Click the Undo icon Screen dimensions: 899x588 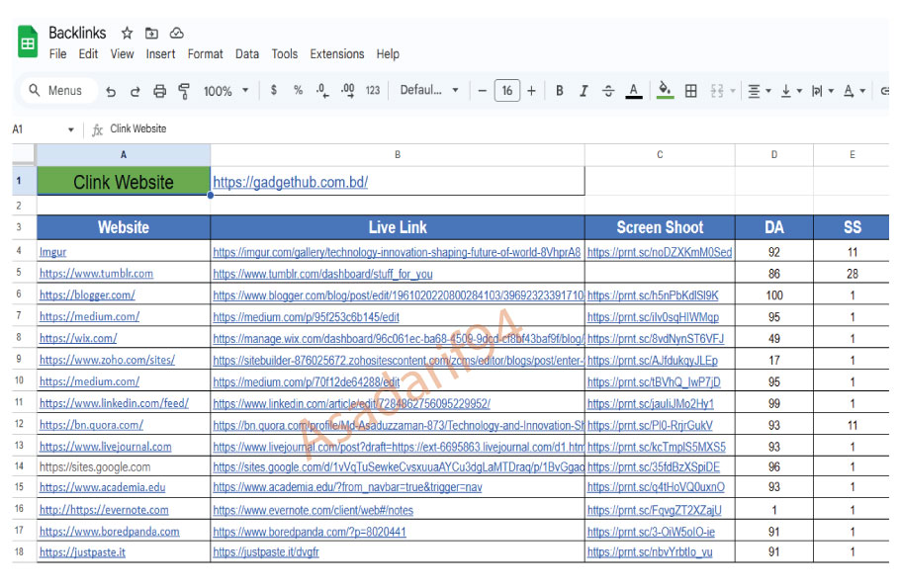click(x=111, y=89)
